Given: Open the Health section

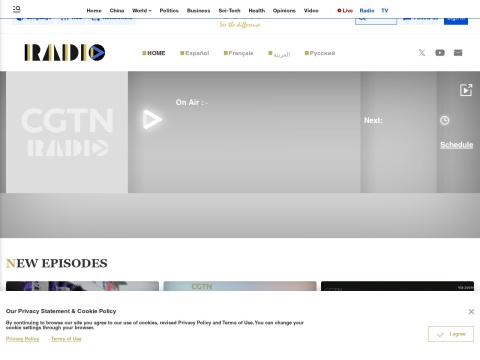Looking at the screenshot, I should click(x=257, y=11).
